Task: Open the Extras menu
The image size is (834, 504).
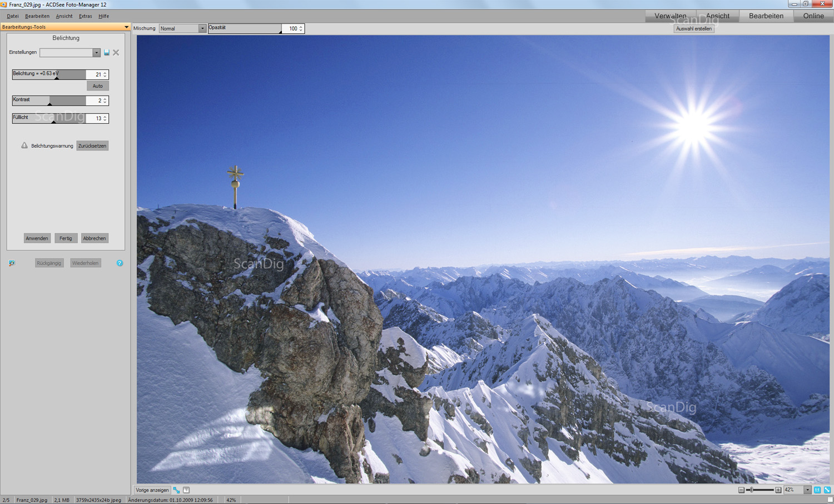Action: 85,16
